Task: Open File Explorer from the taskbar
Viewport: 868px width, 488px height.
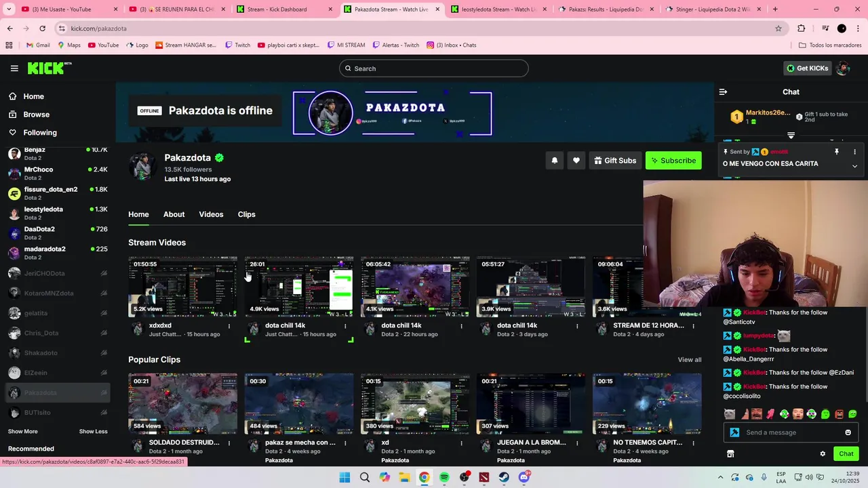Action: click(x=404, y=477)
